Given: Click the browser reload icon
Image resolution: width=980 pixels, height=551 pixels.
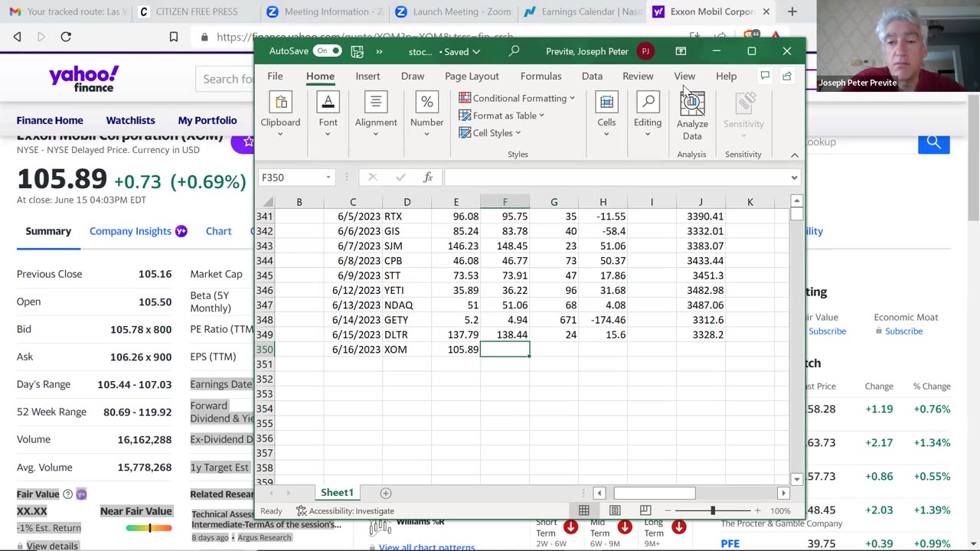Looking at the screenshot, I should point(66,37).
